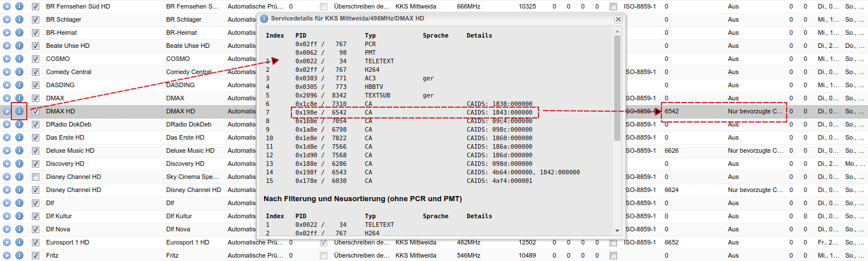868x261 pixels.
Task: Click 'Sky Cinema Spe...' cell
Action: point(193,177)
